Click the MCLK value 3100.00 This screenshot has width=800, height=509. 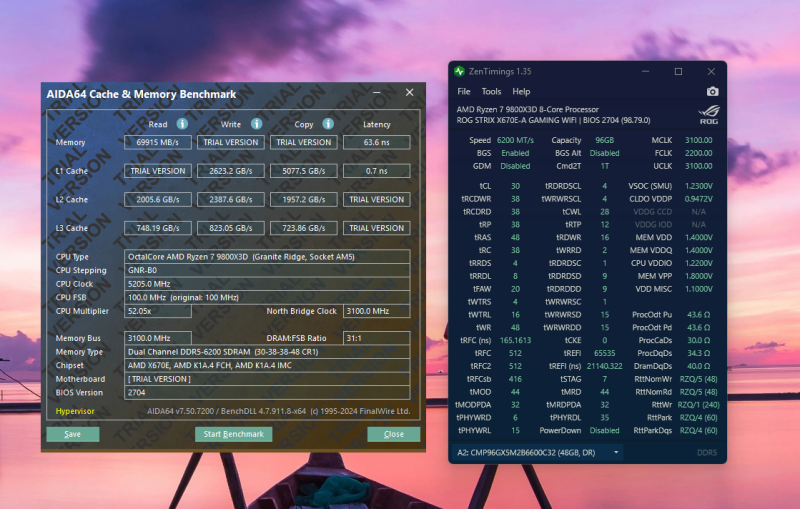point(698,140)
